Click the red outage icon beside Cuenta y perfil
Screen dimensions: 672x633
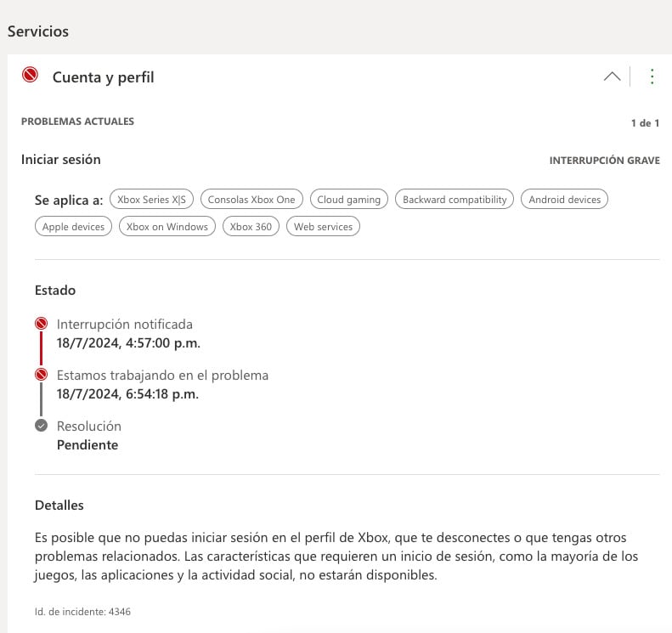[x=31, y=76]
